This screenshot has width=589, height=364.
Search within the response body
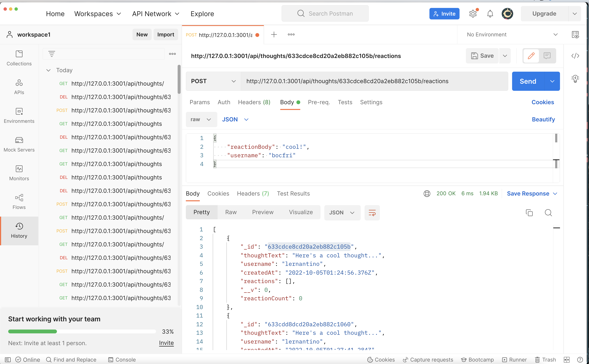point(548,213)
